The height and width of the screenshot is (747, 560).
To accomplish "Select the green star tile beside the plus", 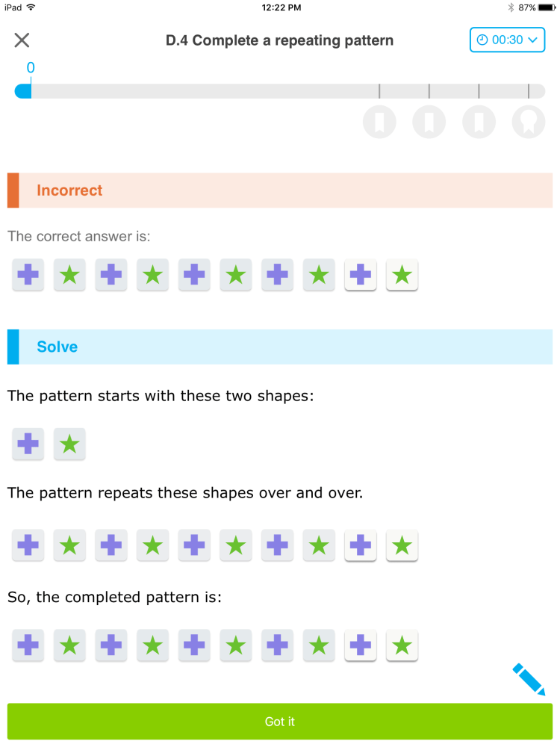I will pos(69,444).
